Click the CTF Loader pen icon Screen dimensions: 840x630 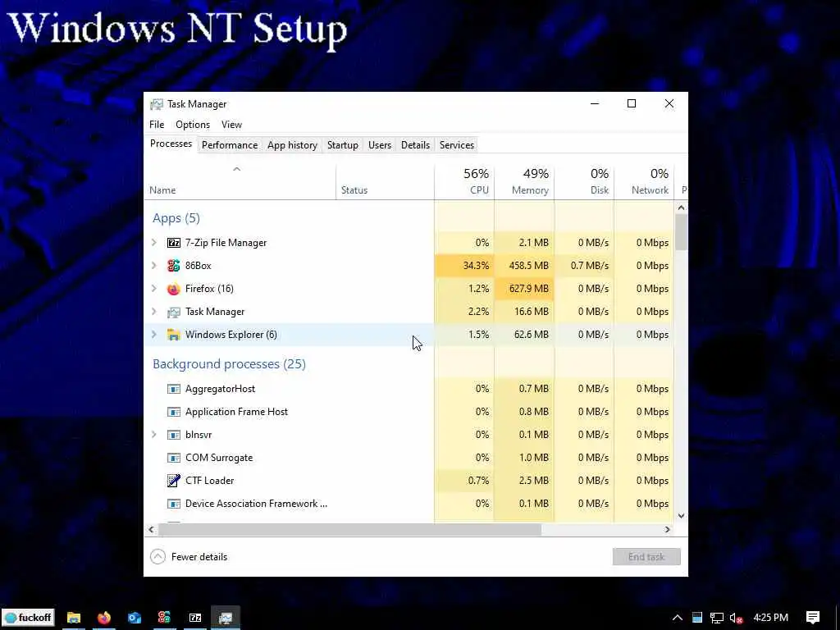coord(174,481)
